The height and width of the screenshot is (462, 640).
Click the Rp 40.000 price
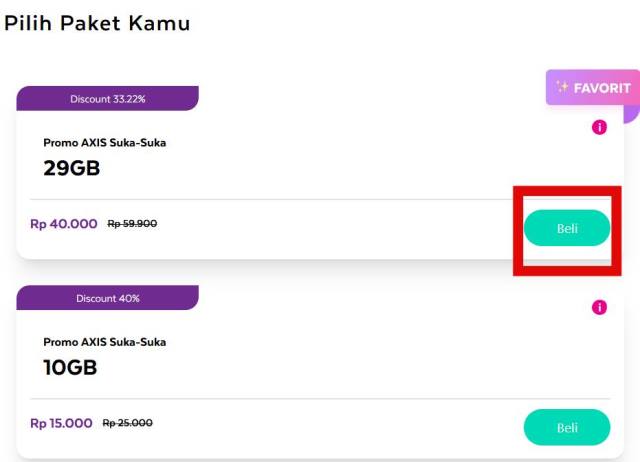tap(64, 224)
